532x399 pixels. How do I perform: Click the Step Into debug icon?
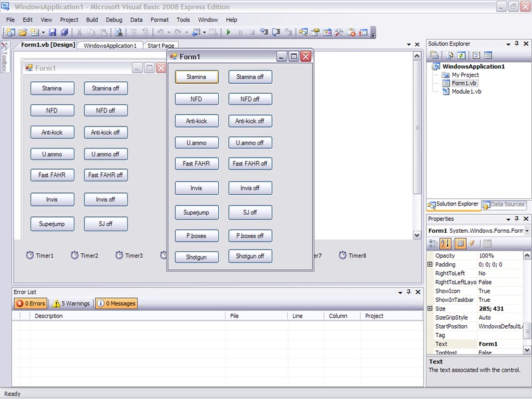(x=264, y=32)
